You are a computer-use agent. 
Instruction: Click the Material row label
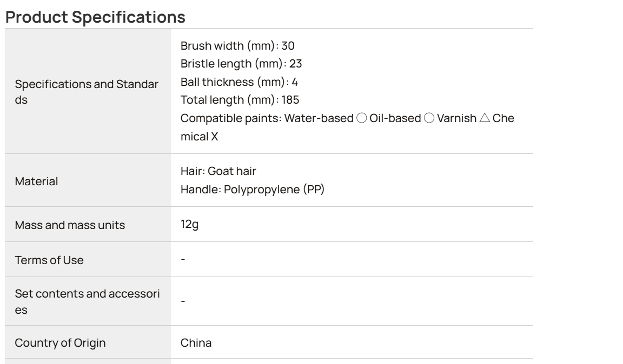coord(36,181)
